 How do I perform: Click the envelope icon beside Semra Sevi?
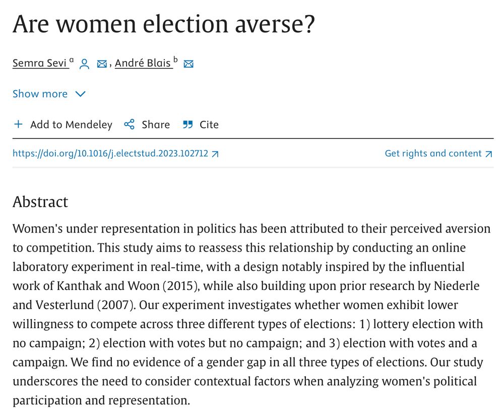pos(102,64)
